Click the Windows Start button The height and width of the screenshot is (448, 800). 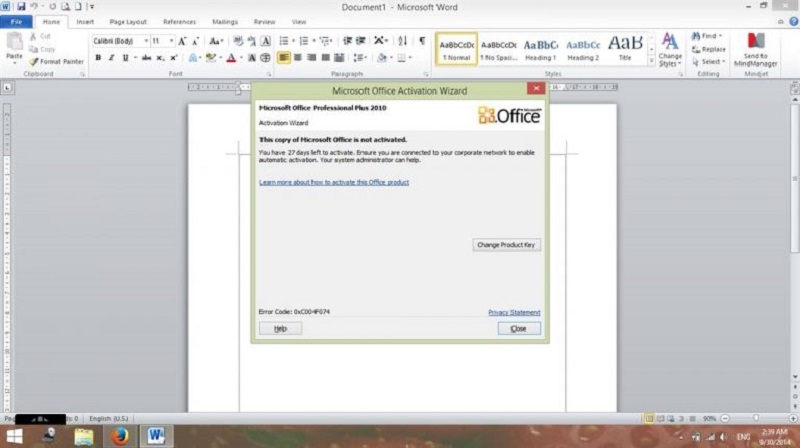coord(14,436)
